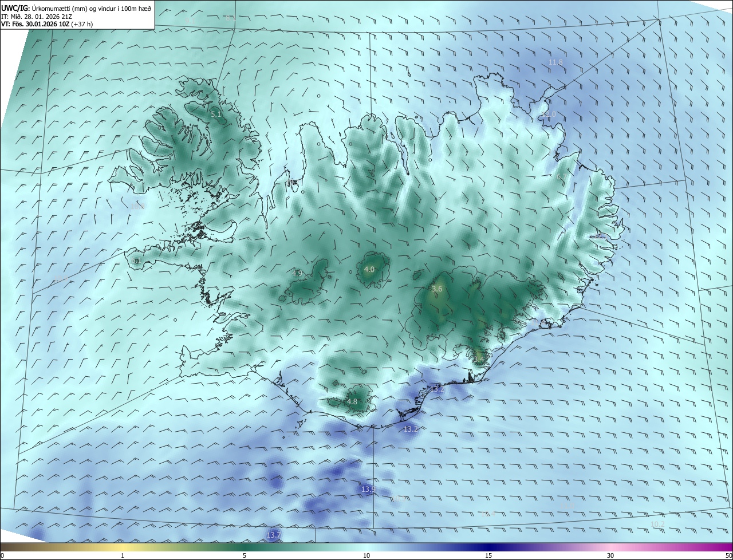Image resolution: width=733 pixels, height=560 pixels.
Task: Click the 5.1 value in the Westfjords
Action: tap(216, 115)
